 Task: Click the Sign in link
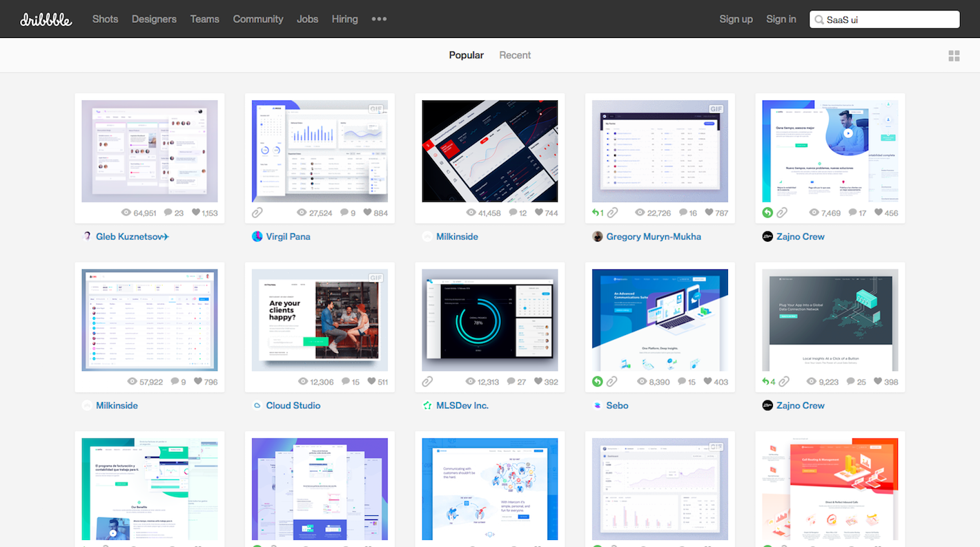(781, 19)
